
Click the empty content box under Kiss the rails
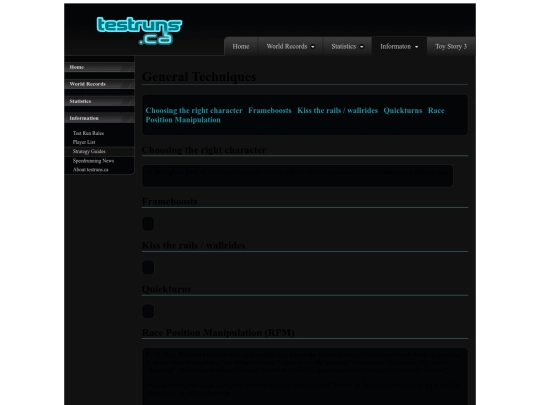point(148,268)
